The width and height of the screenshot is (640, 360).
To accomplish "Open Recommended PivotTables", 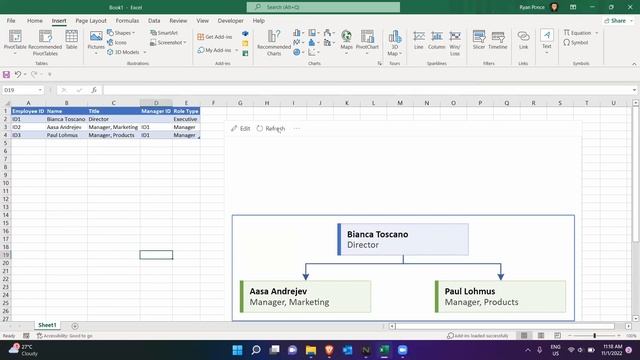I will click(45, 42).
